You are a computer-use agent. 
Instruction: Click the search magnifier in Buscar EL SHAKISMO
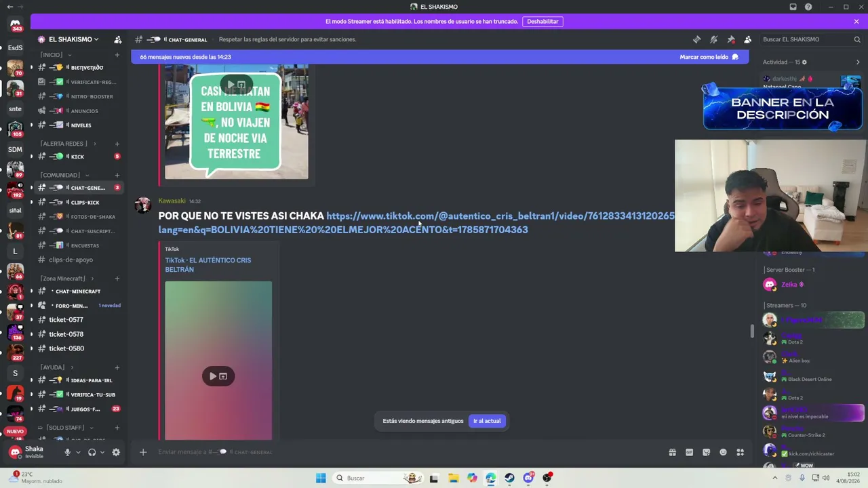[857, 39]
